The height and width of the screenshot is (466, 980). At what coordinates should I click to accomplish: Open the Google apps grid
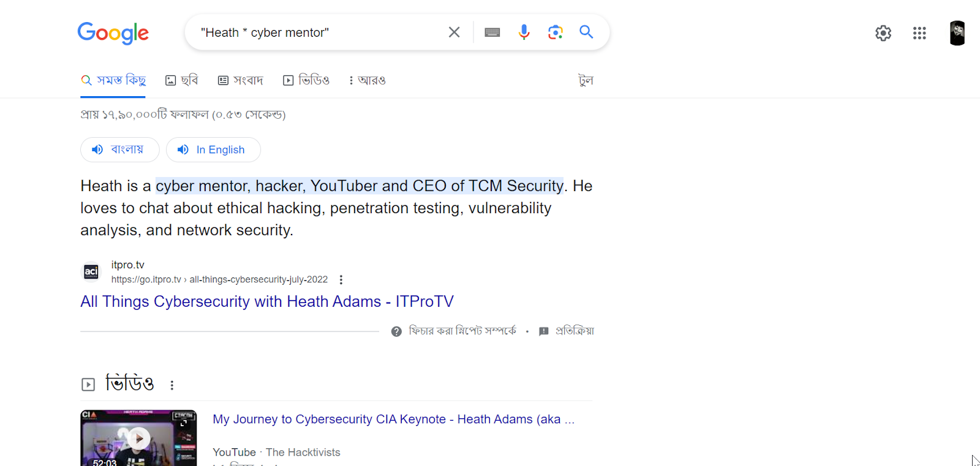pos(919,33)
